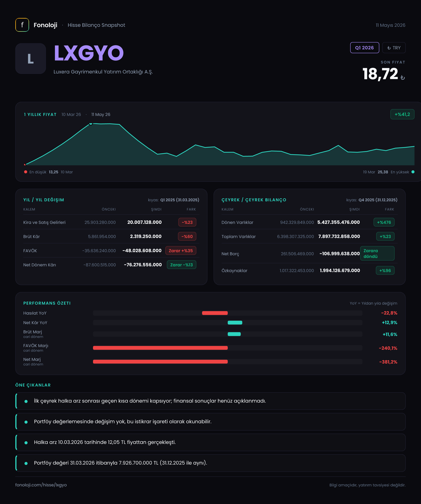Click the 1.994.126.679.000 Özkaynaklar value
Viewport: 421px width, 504px height.
coord(340,271)
